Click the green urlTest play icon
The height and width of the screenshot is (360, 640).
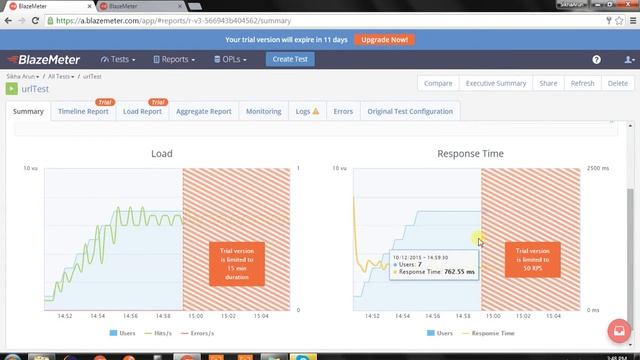(11, 89)
